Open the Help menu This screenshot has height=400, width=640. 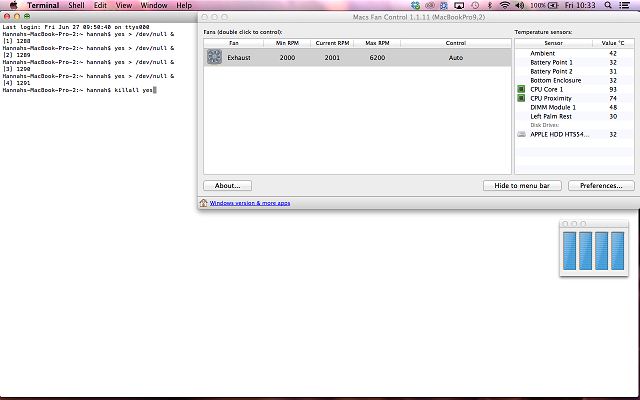point(184,5)
